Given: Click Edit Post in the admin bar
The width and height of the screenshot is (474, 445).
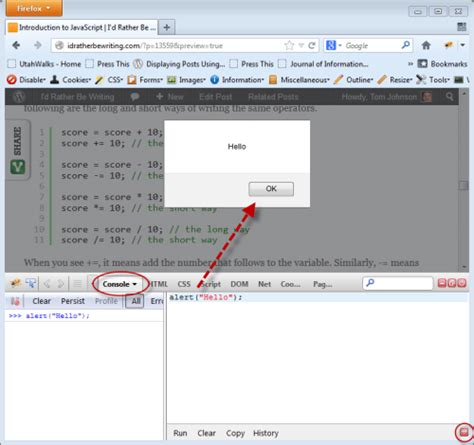Looking at the screenshot, I should pyautogui.click(x=215, y=97).
